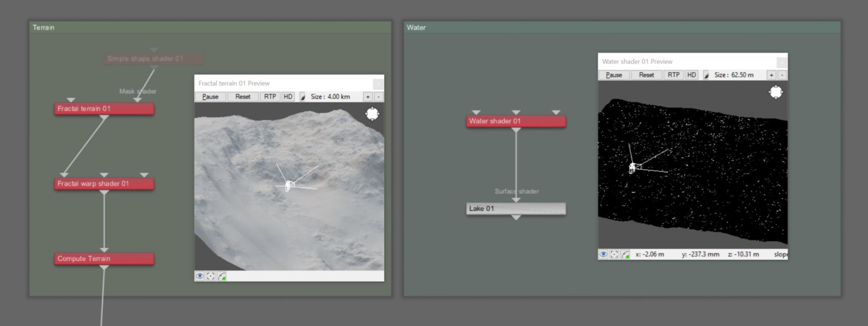Click the frame-view icon in Water shader preview
The width and height of the screenshot is (868, 326).
tap(614, 254)
